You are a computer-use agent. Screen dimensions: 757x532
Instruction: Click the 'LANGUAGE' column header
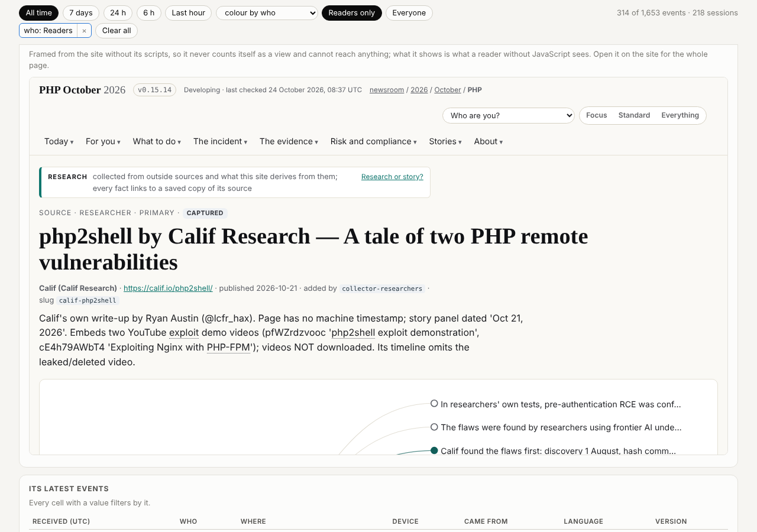point(583,521)
